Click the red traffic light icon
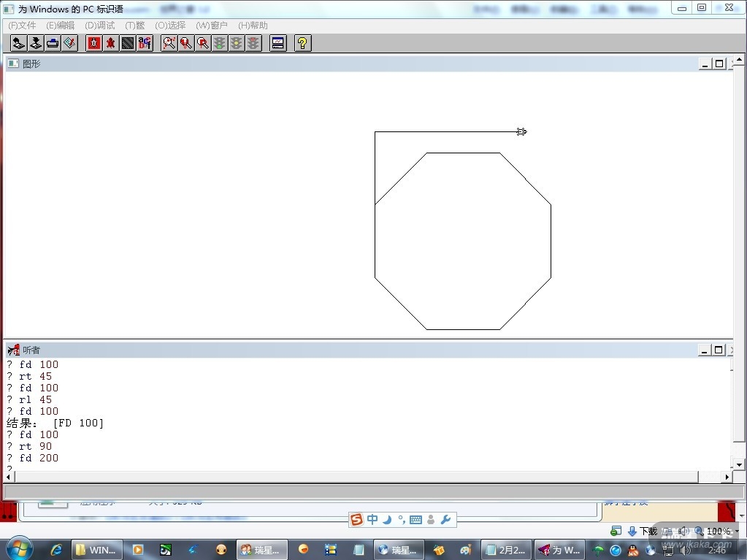This screenshot has width=747, height=560. [x=253, y=43]
